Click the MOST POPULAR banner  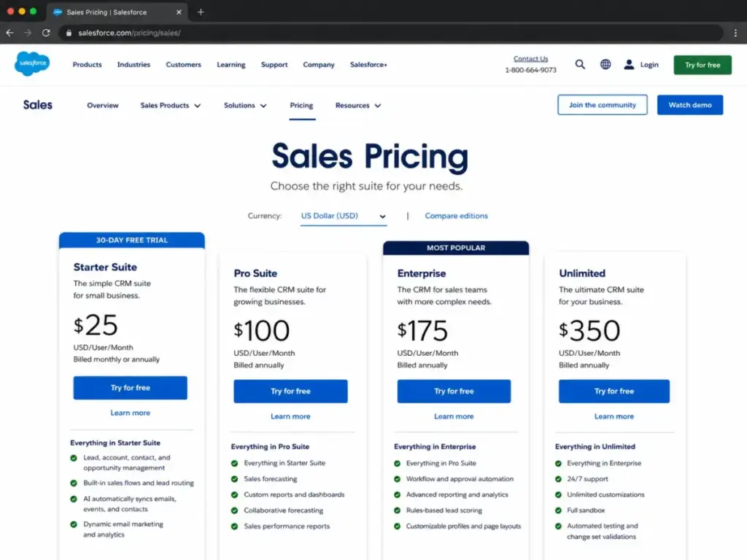tap(456, 248)
